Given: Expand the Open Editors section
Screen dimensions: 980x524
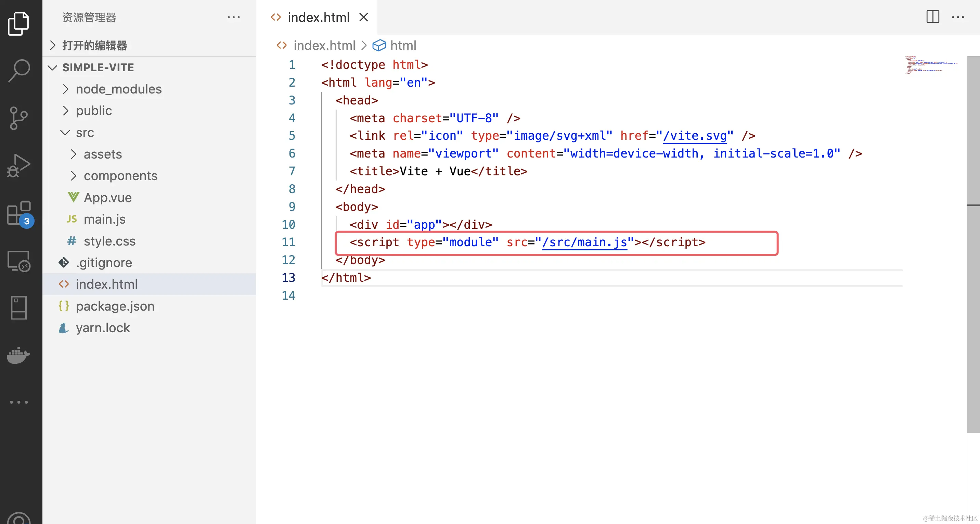Looking at the screenshot, I should (150, 45).
